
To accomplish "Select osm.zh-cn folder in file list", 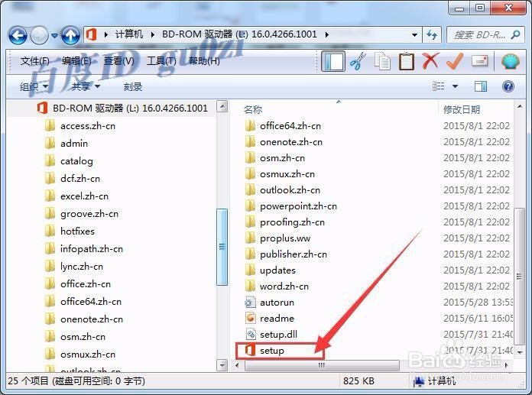I will [x=275, y=158].
